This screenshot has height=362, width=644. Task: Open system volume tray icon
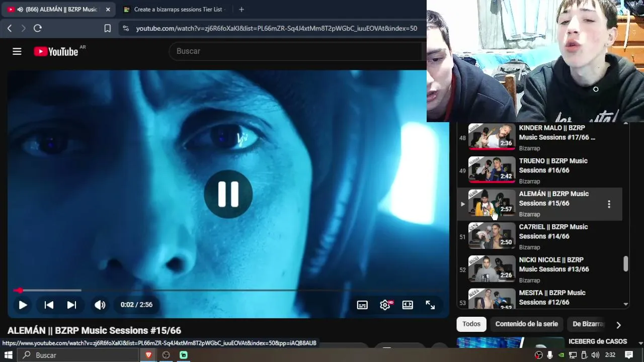[x=595, y=355]
